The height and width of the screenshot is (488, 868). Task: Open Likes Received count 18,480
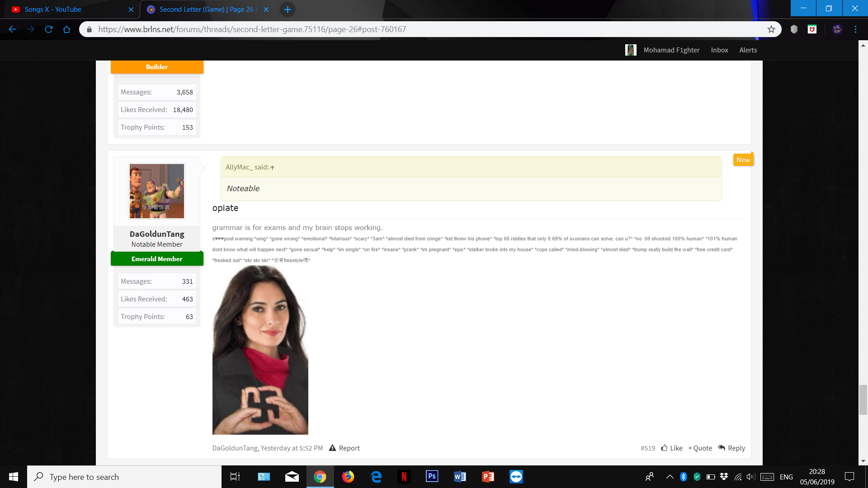[183, 110]
